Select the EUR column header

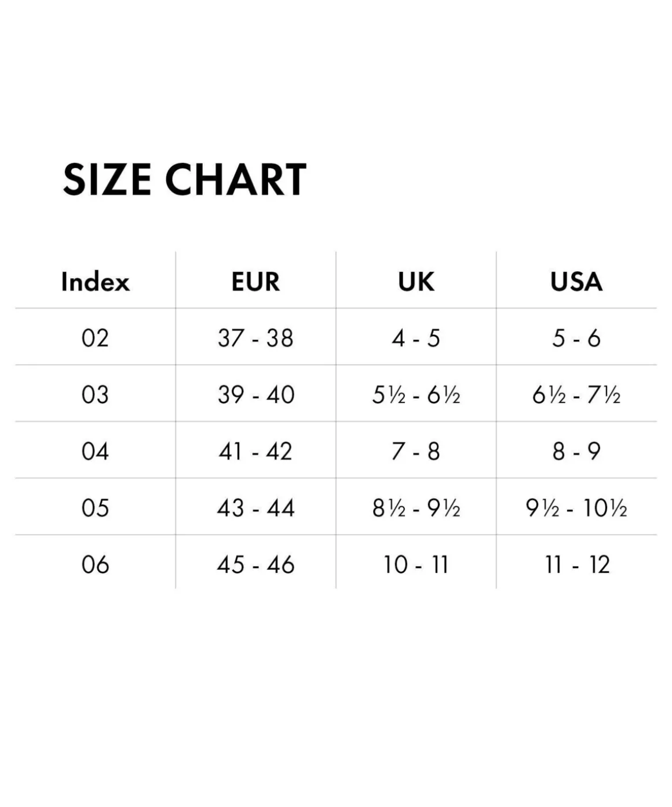[255, 282]
